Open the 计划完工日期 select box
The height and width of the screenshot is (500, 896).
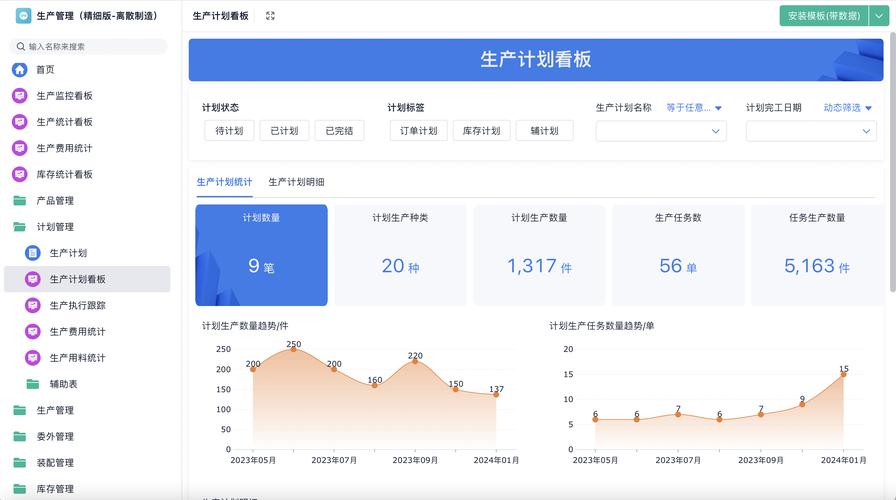coord(811,131)
